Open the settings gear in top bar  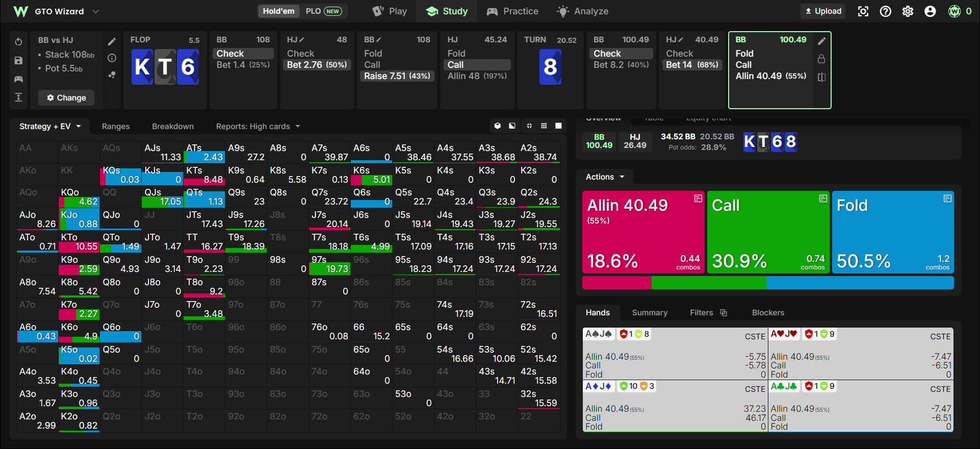[908, 11]
